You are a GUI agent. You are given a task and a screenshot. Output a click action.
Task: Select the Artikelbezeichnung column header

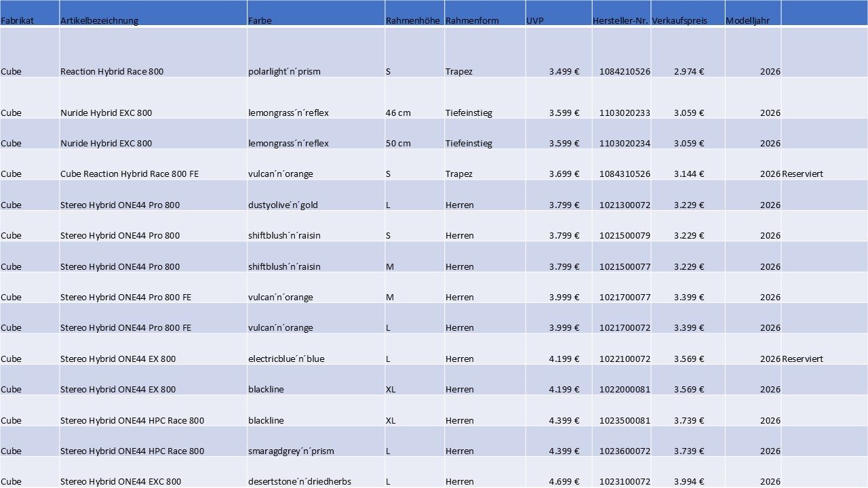[x=99, y=20]
